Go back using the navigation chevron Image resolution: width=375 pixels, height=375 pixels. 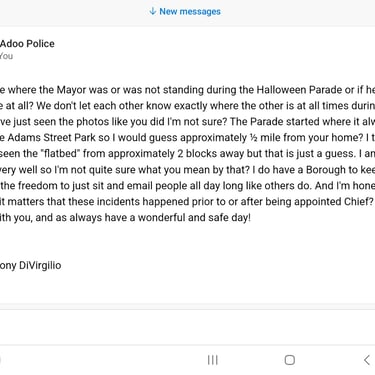click(x=367, y=360)
